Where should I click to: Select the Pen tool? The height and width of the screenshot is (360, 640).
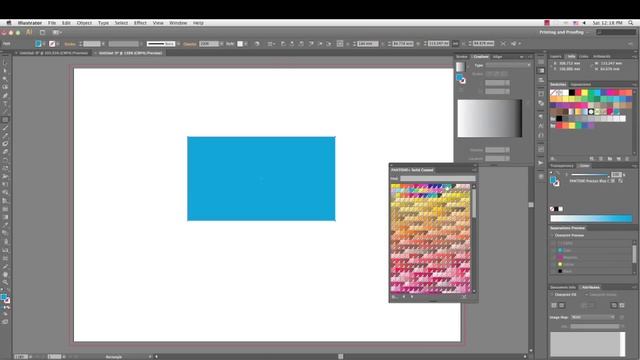[x=5, y=96]
